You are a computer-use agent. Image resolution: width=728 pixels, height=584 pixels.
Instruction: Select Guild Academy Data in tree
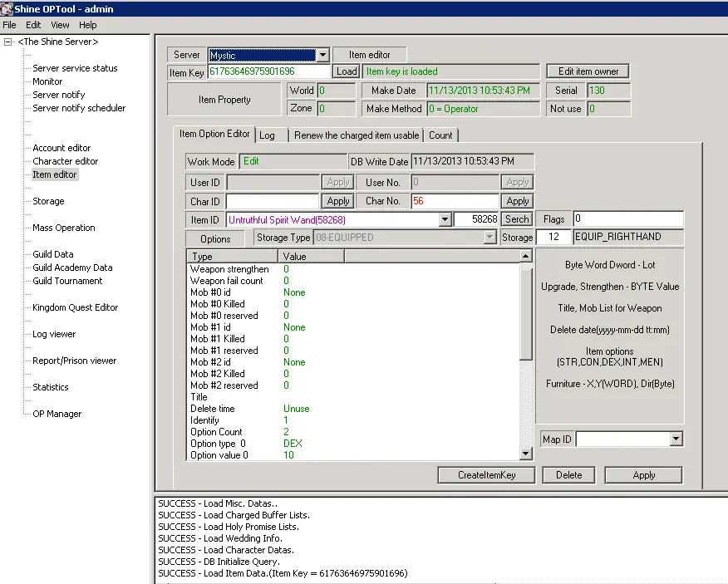tap(72, 267)
